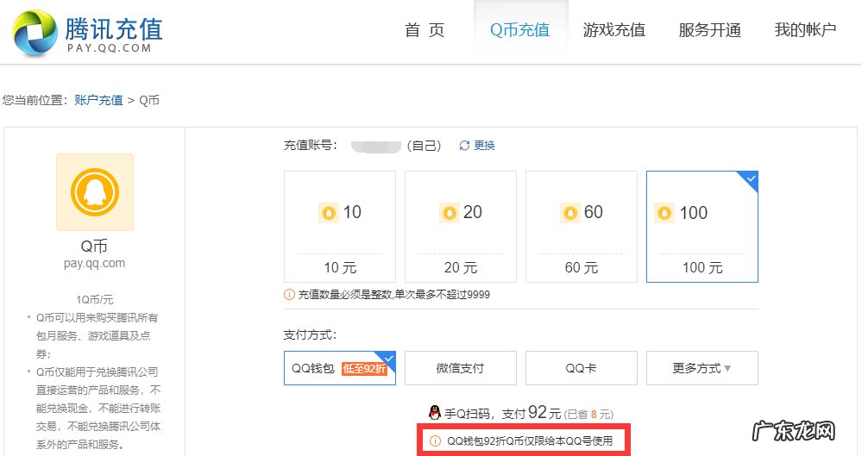Image resolution: width=868 pixels, height=456 pixels.
Task: Click the 10 元 price text
Action: tap(340, 267)
